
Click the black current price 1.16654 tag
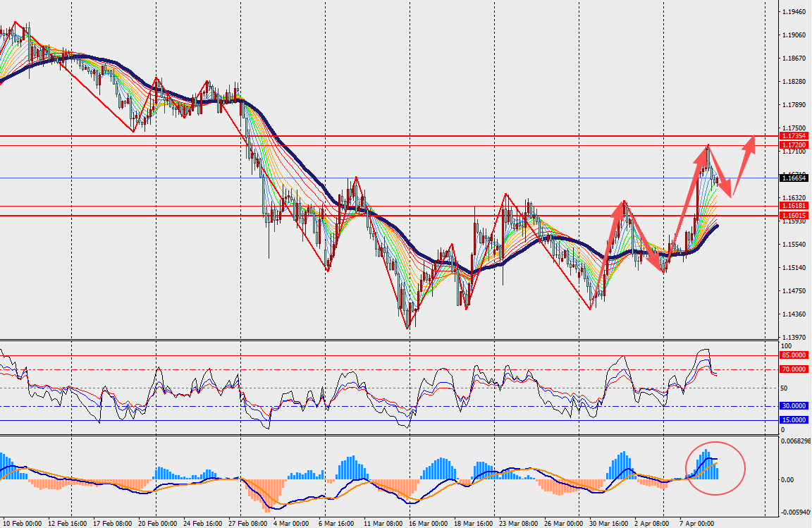[x=793, y=178]
